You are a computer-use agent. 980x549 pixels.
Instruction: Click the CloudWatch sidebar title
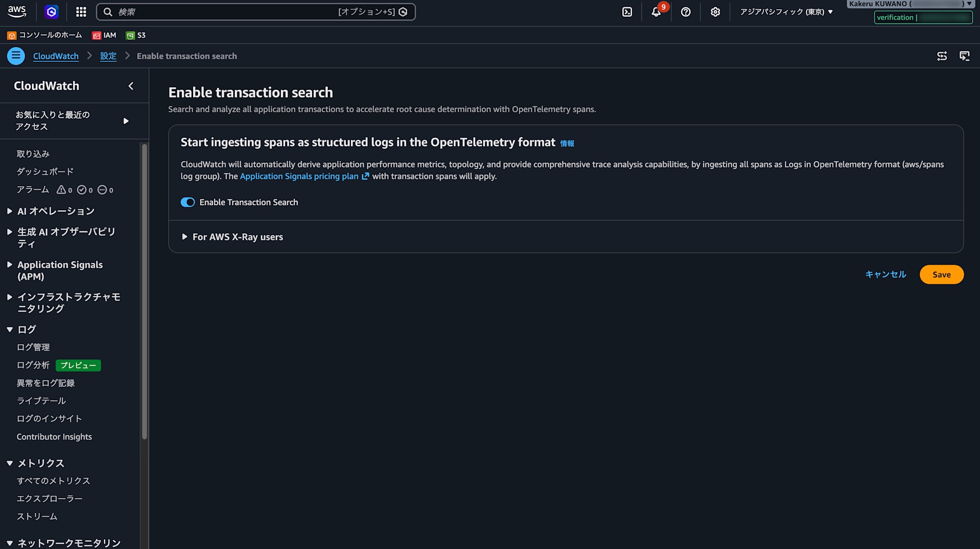pos(47,86)
